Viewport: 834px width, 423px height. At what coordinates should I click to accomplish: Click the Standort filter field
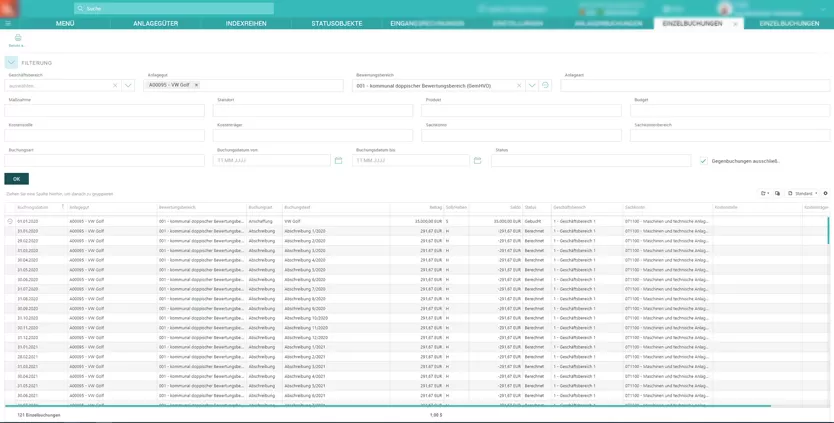tap(313, 110)
